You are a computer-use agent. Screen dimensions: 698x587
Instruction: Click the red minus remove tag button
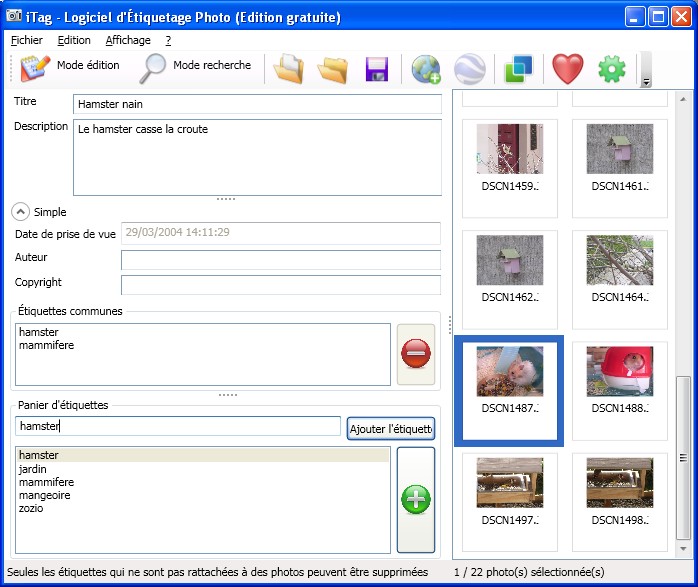point(416,354)
